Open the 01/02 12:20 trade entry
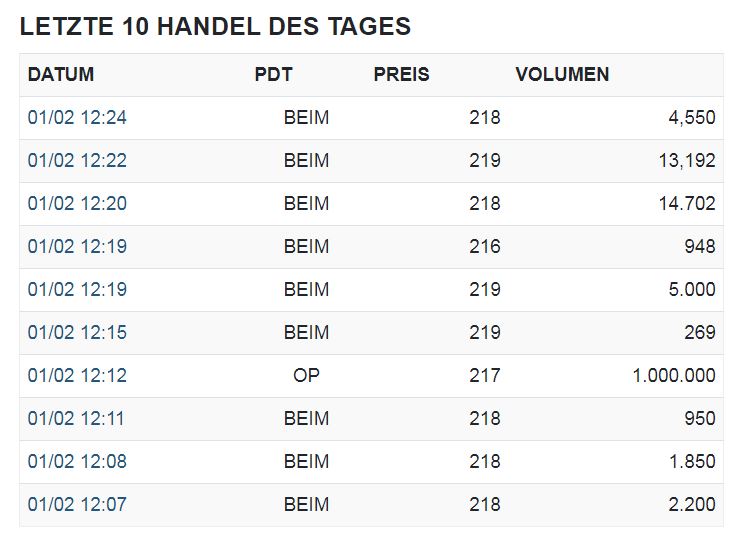This screenshot has width=734, height=539. click(x=77, y=204)
